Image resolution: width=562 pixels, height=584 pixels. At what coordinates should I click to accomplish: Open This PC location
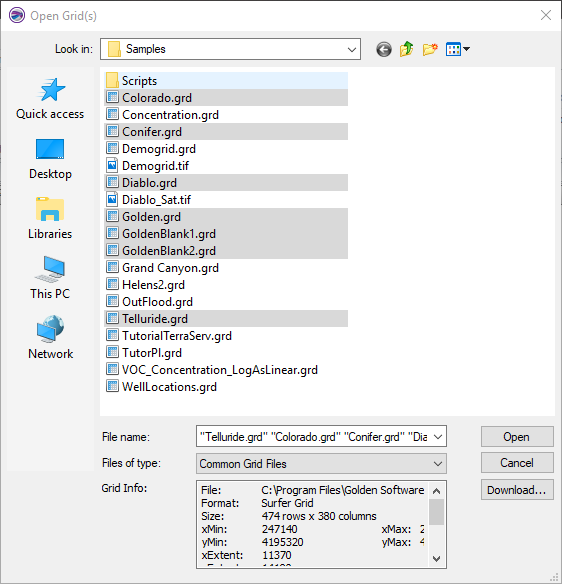pos(50,278)
